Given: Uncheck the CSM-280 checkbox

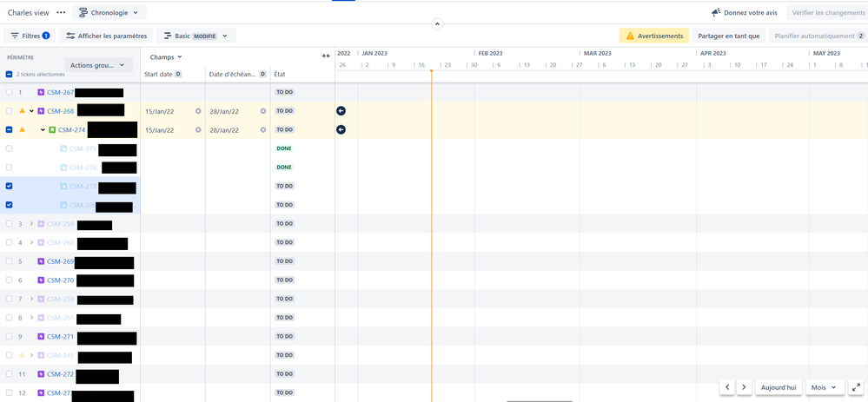Looking at the screenshot, I should coord(9,205).
